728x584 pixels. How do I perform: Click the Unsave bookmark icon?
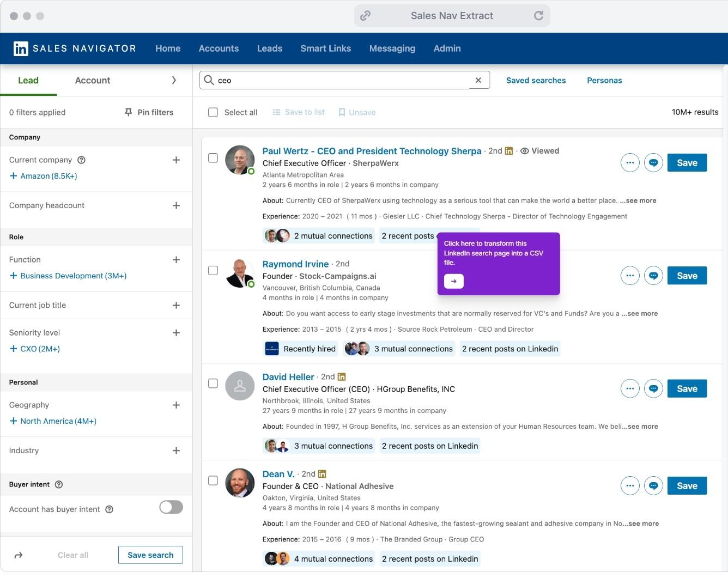click(x=342, y=112)
